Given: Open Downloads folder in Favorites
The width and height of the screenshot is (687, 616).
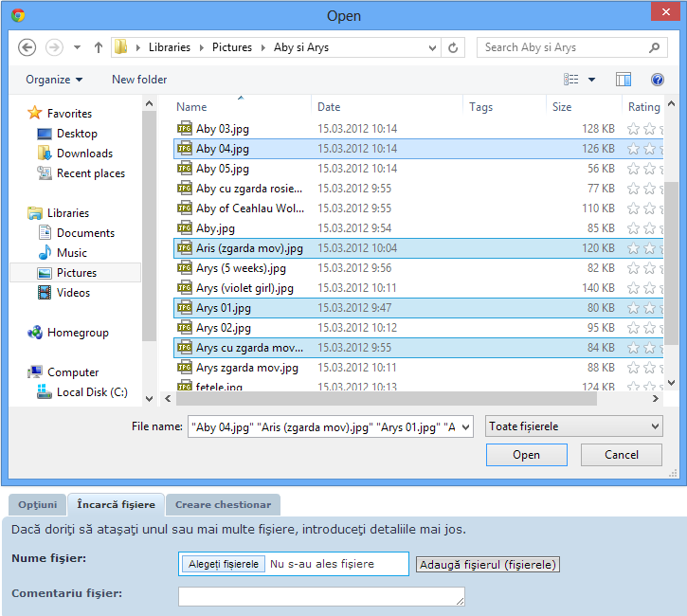Looking at the screenshot, I should [x=84, y=154].
